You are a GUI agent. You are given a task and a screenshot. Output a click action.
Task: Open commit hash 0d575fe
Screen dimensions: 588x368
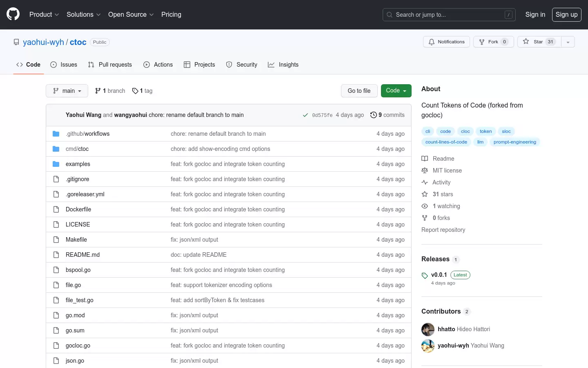click(322, 115)
